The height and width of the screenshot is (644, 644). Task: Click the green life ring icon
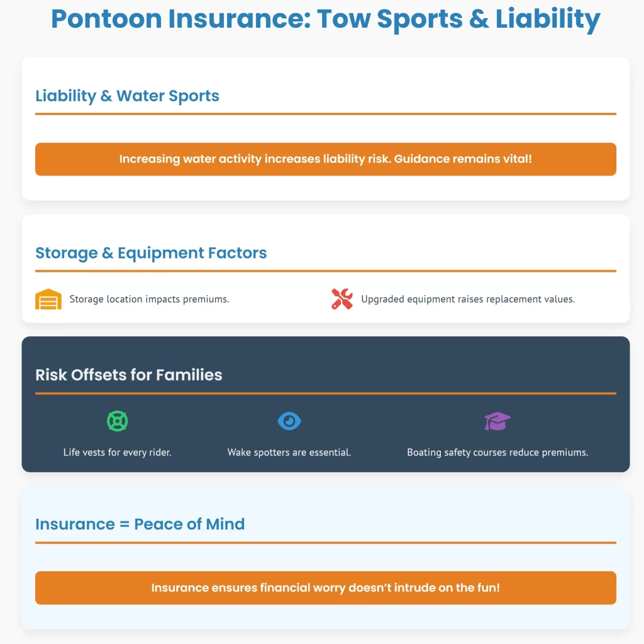point(118,421)
